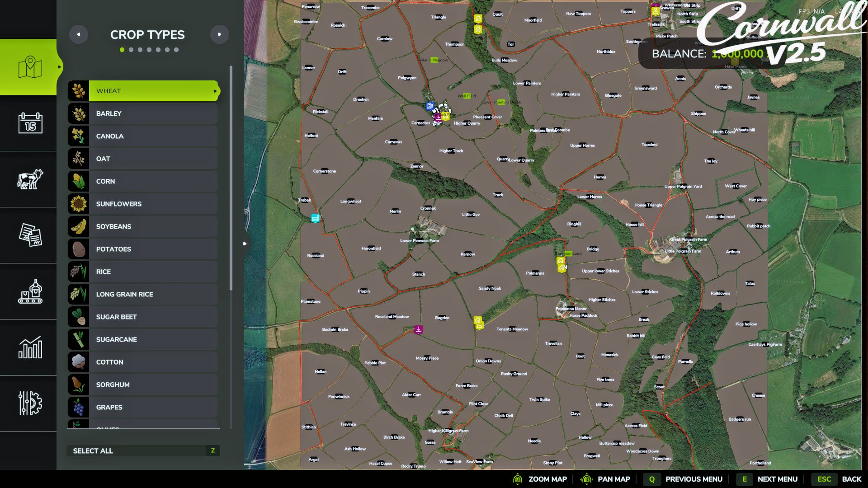868x488 pixels.
Task: Click yellow house marker near Tenents Meadow
Action: pyautogui.click(x=478, y=320)
